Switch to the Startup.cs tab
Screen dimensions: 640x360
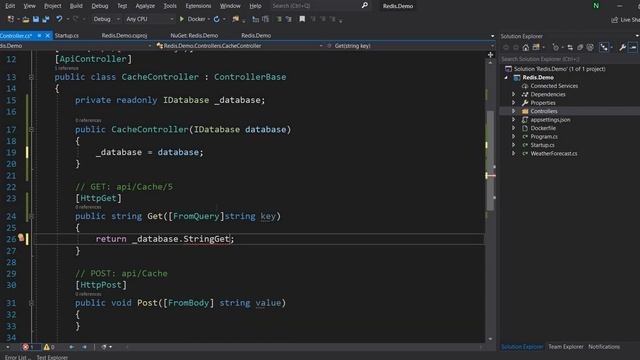pos(67,36)
